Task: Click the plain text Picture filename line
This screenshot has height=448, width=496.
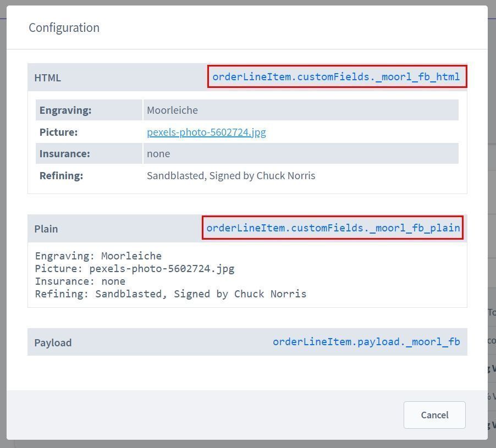Action: 135,268
